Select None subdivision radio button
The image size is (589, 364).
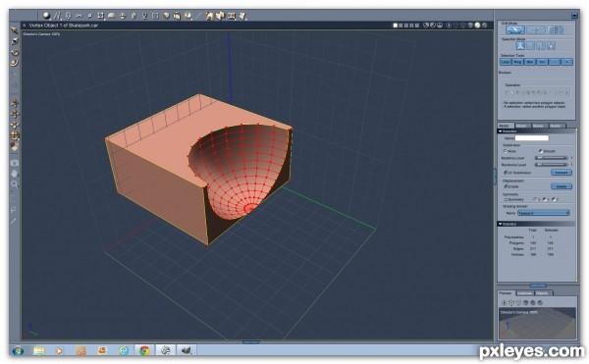pyautogui.click(x=506, y=151)
